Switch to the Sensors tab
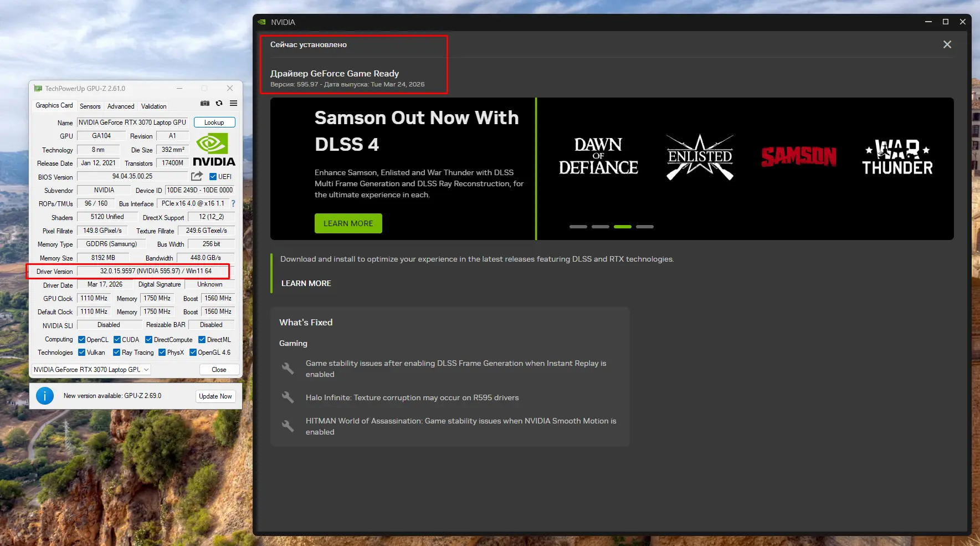 click(x=90, y=106)
